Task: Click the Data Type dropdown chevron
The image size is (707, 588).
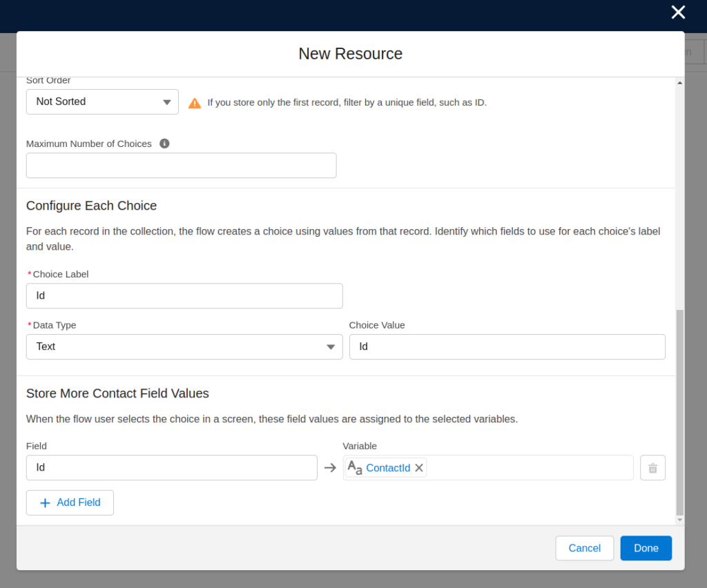Action: [x=331, y=346]
